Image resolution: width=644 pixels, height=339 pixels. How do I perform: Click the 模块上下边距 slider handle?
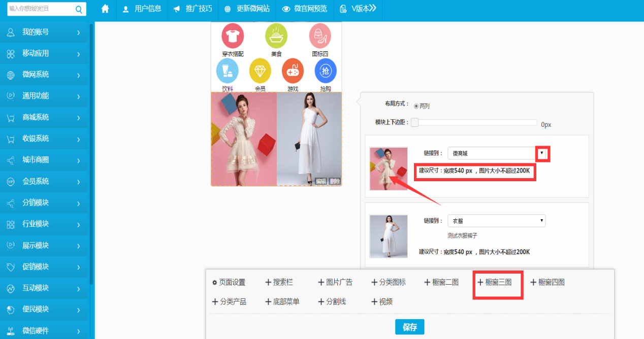click(x=414, y=122)
